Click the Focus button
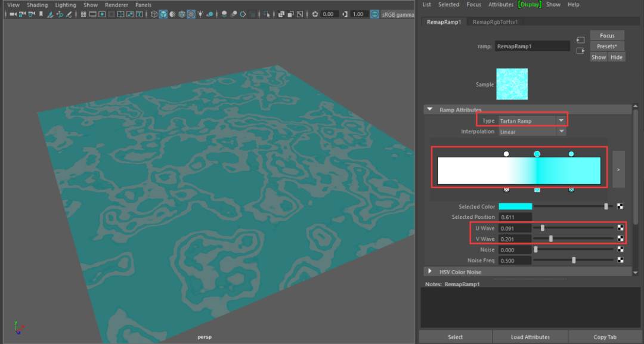644x344 pixels. [x=607, y=36]
